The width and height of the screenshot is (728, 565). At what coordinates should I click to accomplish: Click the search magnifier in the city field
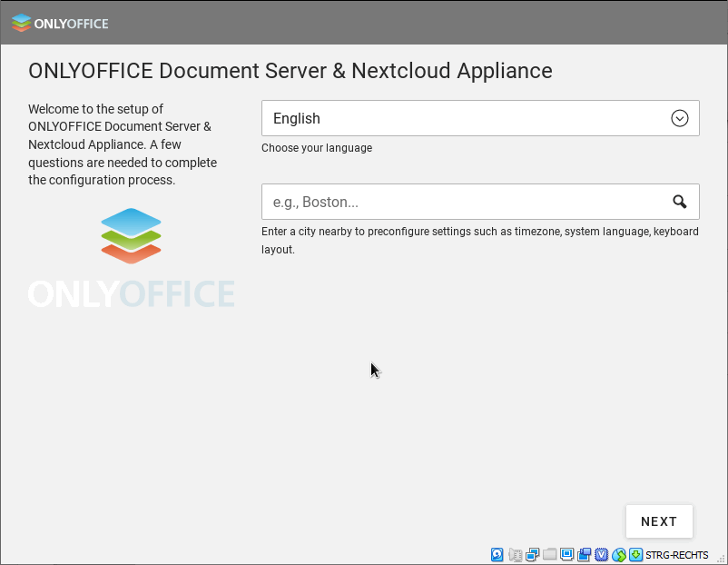pyautogui.click(x=679, y=202)
